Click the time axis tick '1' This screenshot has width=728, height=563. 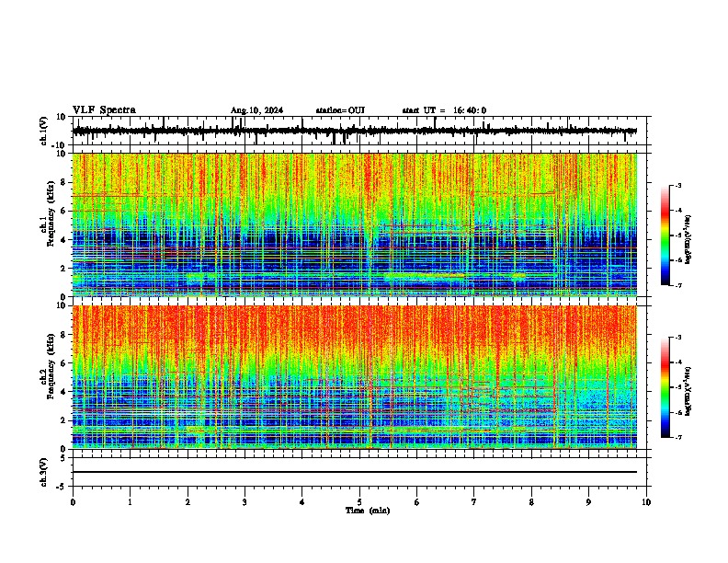(130, 502)
